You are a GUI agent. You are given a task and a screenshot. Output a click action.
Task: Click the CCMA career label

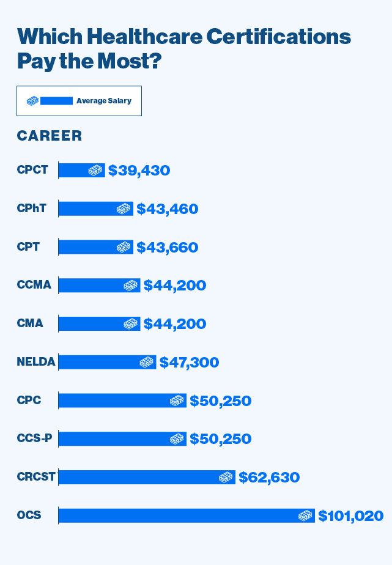coord(34,285)
